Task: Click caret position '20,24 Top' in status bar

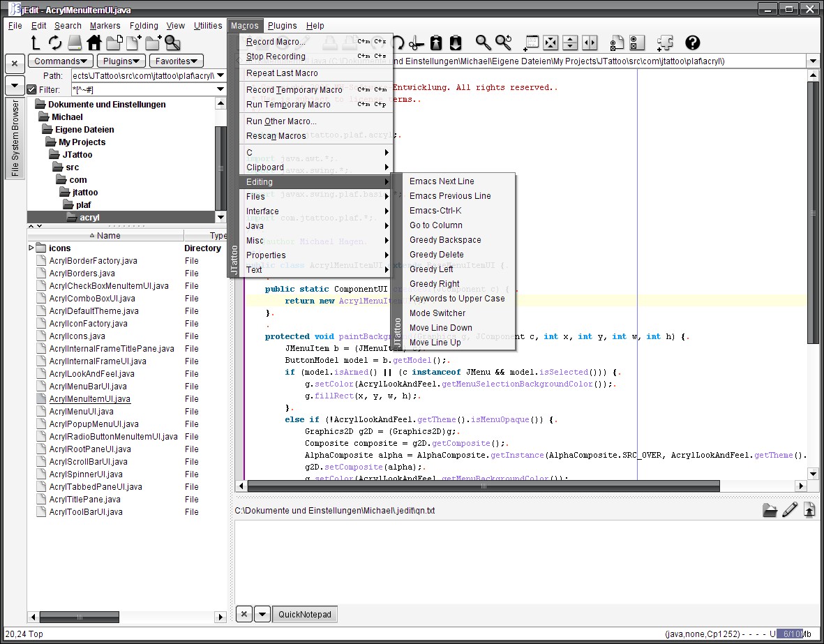Action: point(24,634)
